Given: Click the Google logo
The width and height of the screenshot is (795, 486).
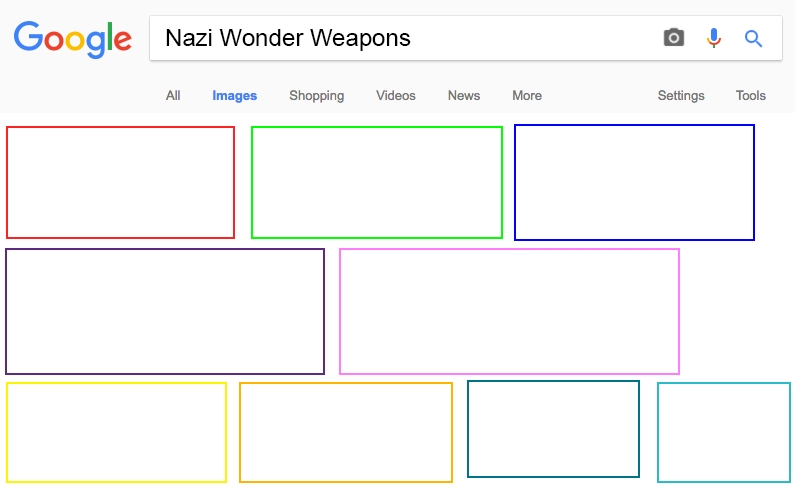Looking at the screenshot, I should 73,39.
